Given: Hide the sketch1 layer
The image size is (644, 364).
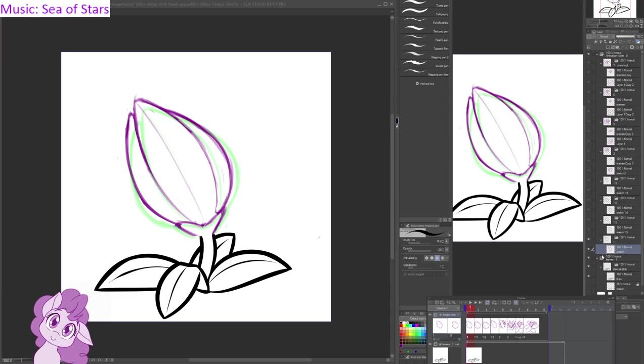Looking at the screenshot, I should pos(588,249).
